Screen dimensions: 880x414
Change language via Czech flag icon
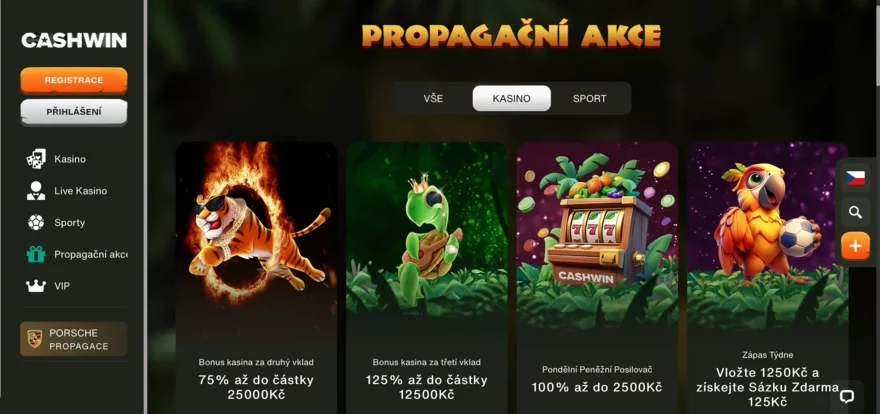pyautogui.click(x=855, y=178)
